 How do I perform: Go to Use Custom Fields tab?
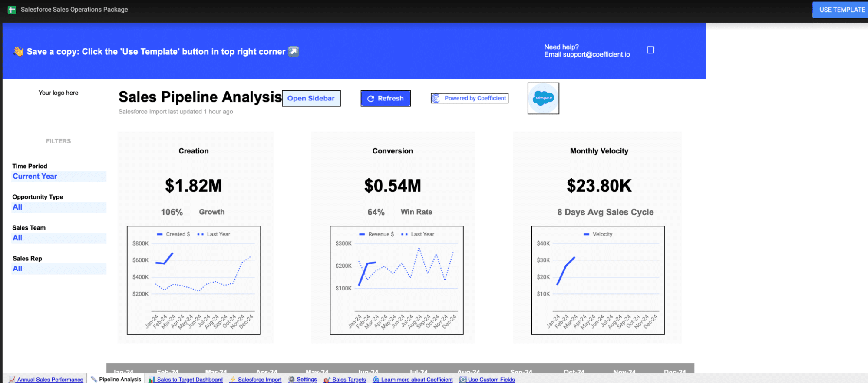[x=491, y=379]
